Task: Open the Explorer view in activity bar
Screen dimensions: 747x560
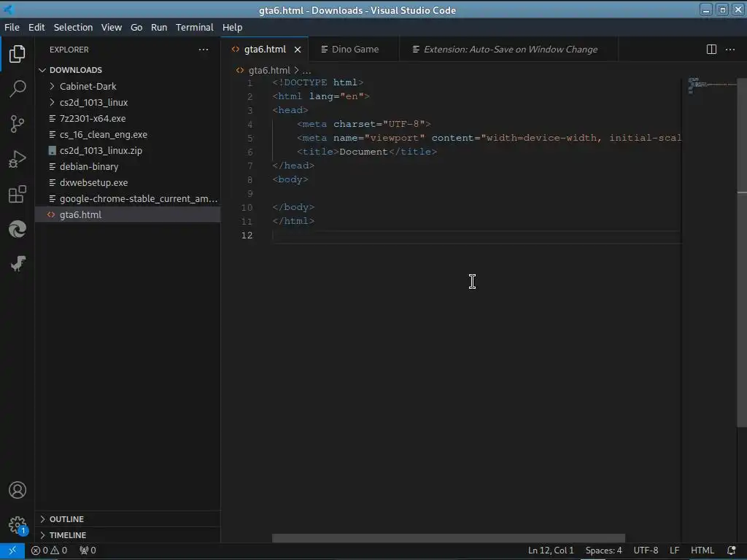Action: tap(18, 54)
